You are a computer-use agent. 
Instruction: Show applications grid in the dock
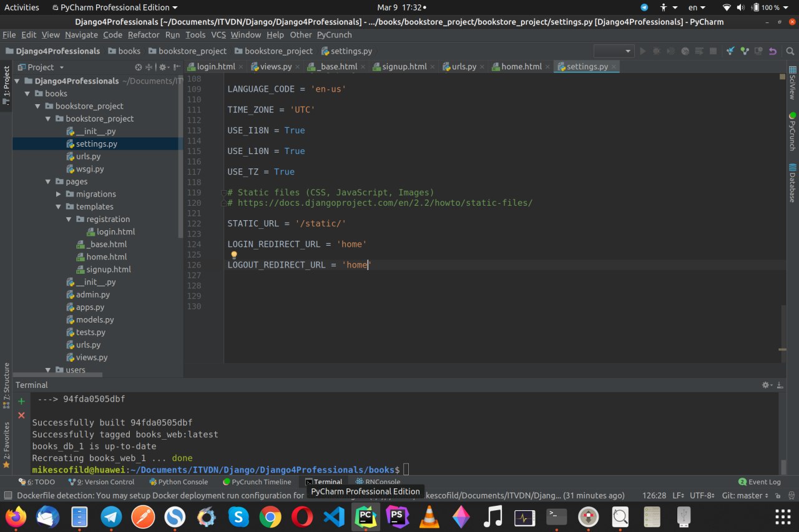pos(783,516)
